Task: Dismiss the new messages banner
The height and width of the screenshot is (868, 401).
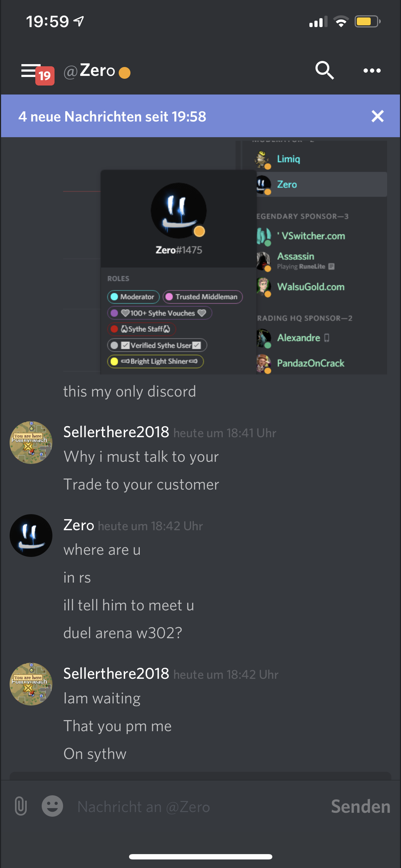Action: [x=377, y=116]
